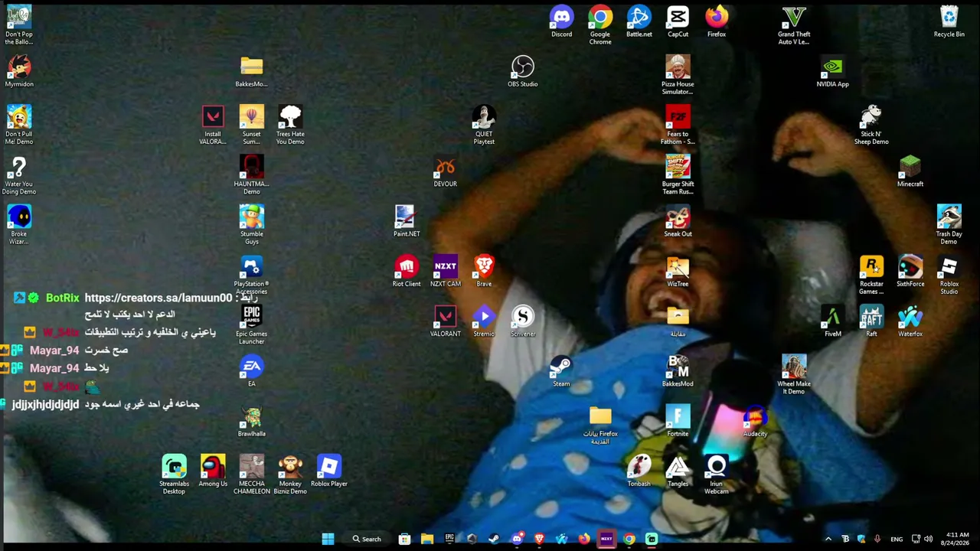980x551 pixels.
Task: Select the FiveM desktop shortcut
Action: click(x=832, y=321)
